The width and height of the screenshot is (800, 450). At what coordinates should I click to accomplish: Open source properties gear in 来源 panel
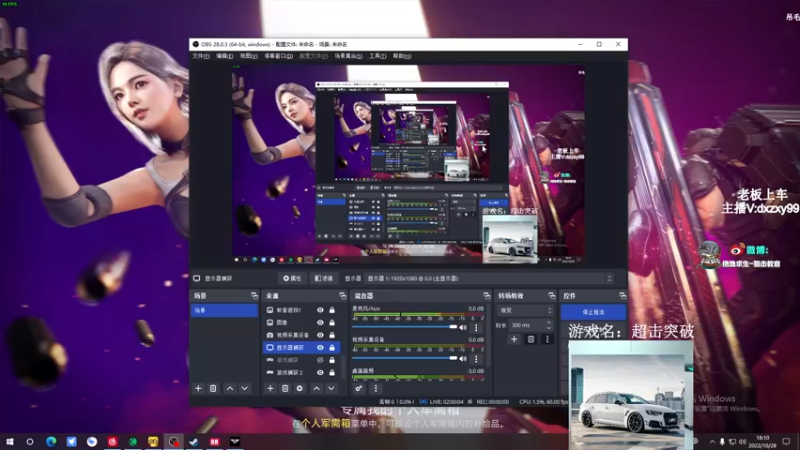click(299, 389)
